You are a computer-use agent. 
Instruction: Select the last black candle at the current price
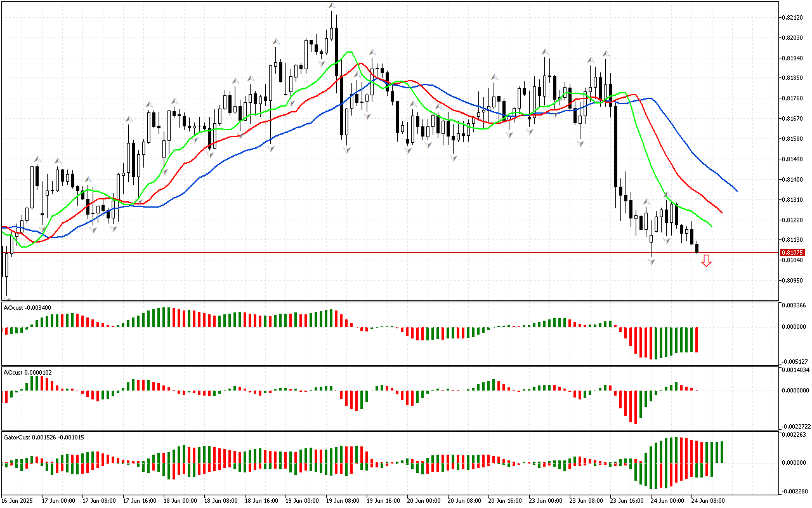pos(697,248)
